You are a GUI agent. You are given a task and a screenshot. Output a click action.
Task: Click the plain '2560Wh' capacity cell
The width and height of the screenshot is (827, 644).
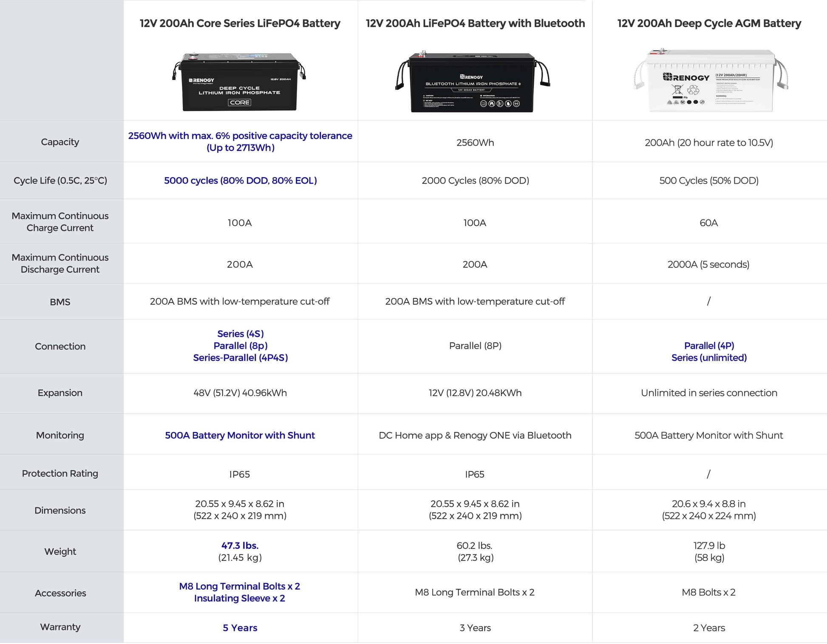click(475, 143)
